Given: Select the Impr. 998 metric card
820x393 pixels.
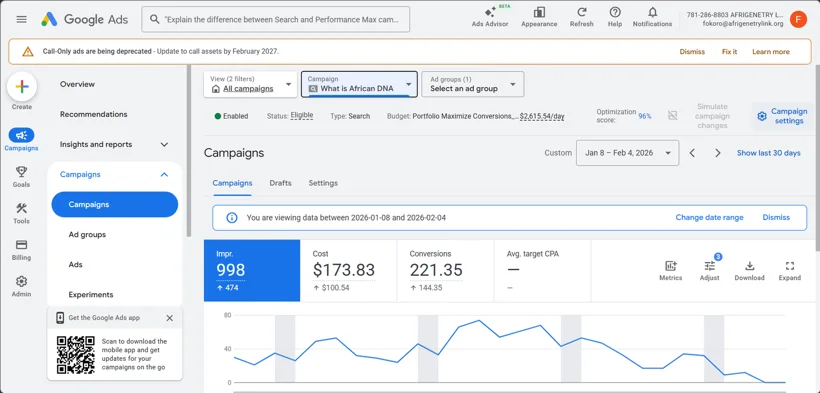Looking at the screenshot, I should 252,271.
